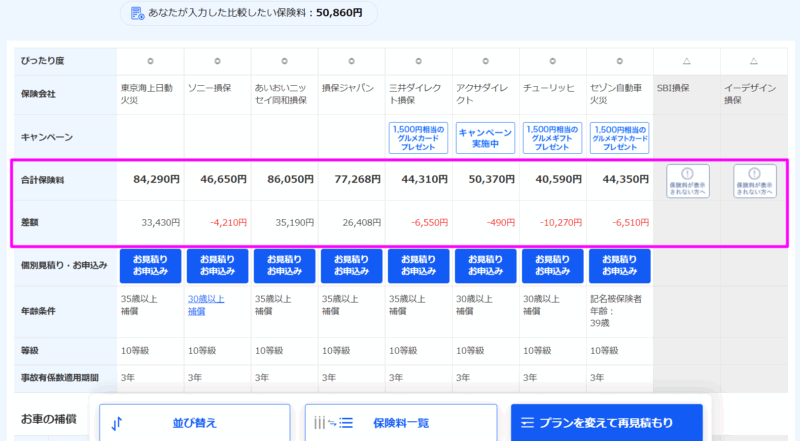This screenshot has width=800, height=441.
Task: Click the document icon beside 比較したい保険料
Action: (139, 13)
